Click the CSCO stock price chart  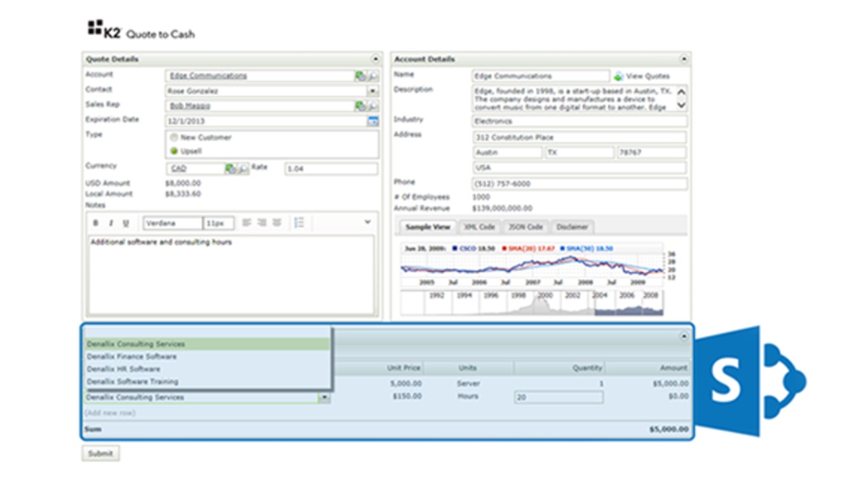point(532,265)
